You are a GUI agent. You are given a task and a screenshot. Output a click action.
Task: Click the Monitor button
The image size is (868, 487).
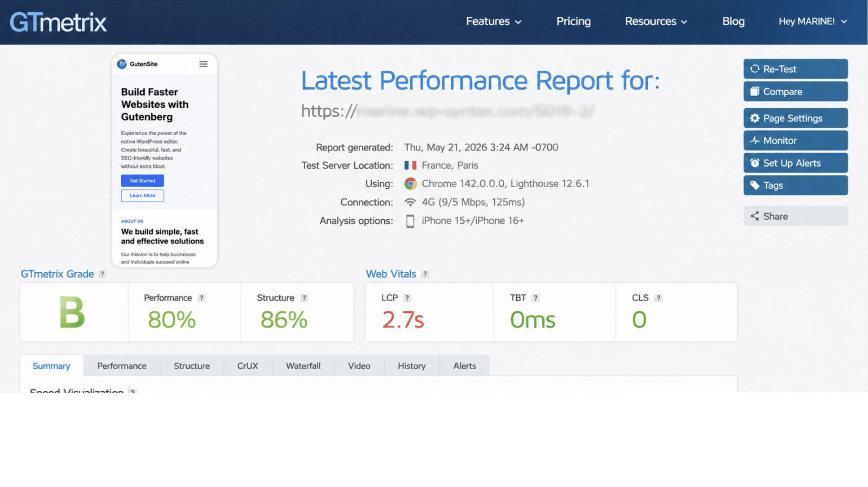pos(796,140)
